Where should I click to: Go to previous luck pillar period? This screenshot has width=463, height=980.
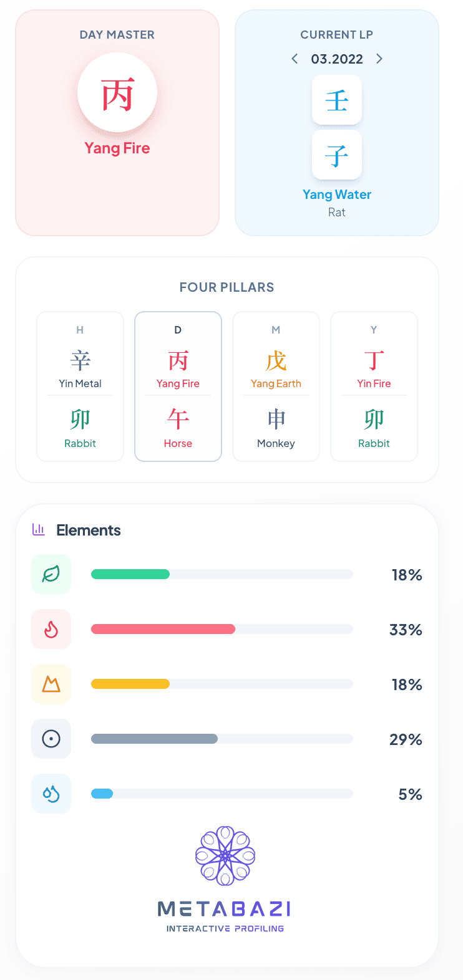pyautogui.click(x=295, y=59)
